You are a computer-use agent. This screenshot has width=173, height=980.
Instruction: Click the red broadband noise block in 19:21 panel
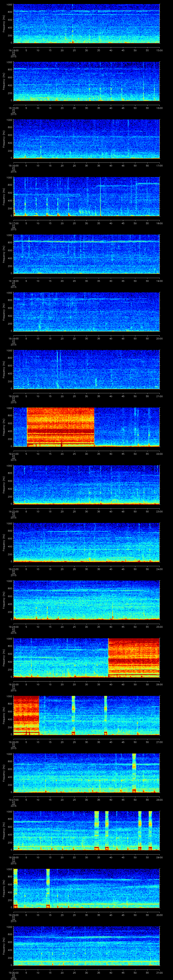point(60,427)
